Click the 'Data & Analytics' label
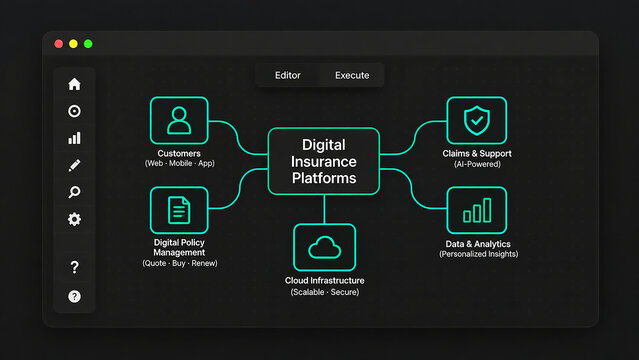 pyautogui.click(x=478, y=244)
